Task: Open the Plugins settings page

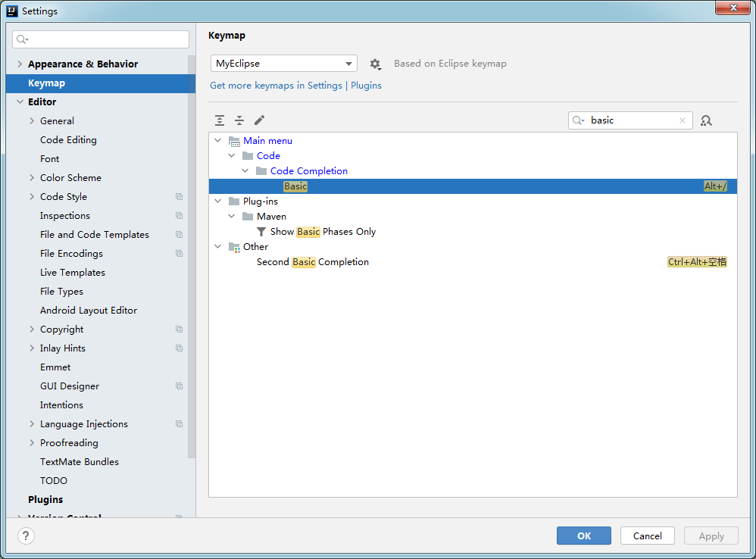Action: (45, 500)
